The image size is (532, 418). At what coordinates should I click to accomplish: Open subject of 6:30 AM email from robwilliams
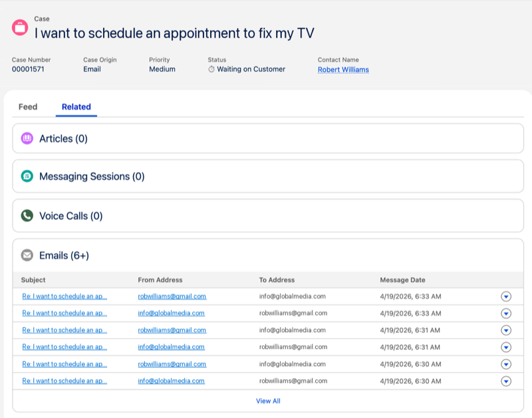[x=65, y=364]
